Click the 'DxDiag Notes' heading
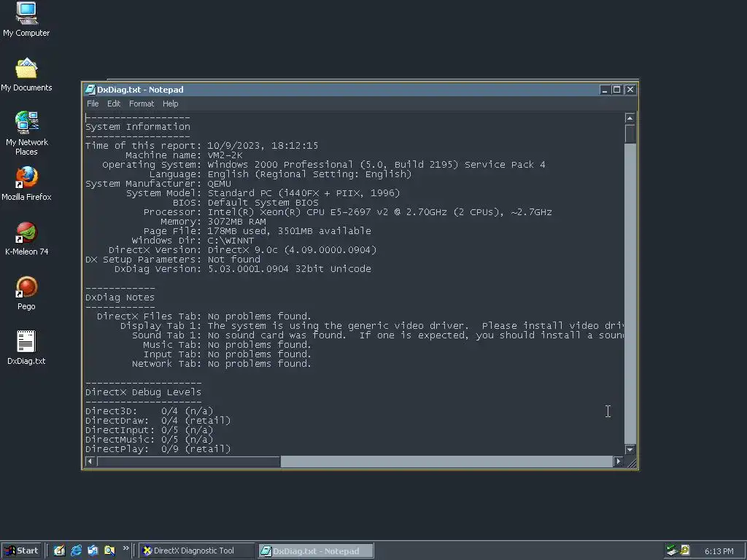The width and height of the screenshot is (747, 560). (x=120, y=297)
